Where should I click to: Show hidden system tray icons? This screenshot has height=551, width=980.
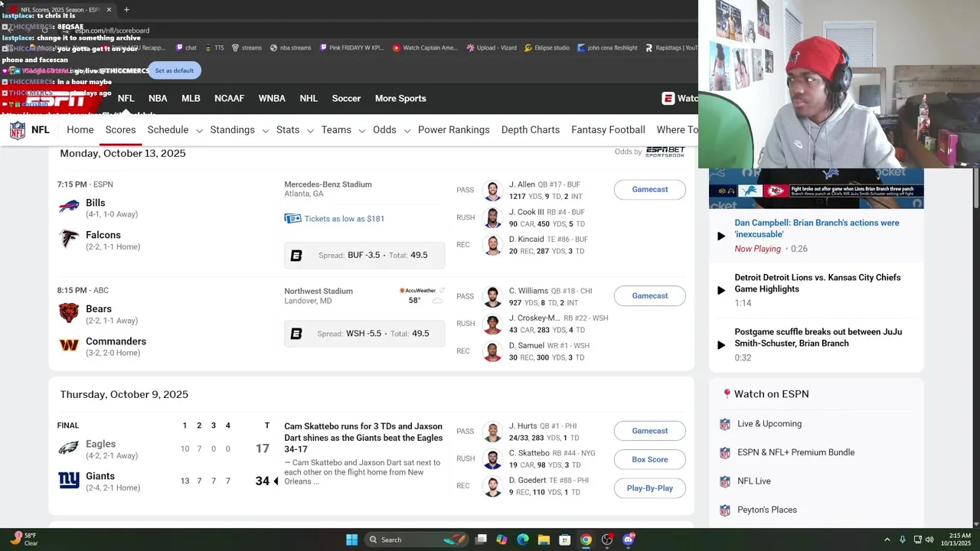(887, 540)
